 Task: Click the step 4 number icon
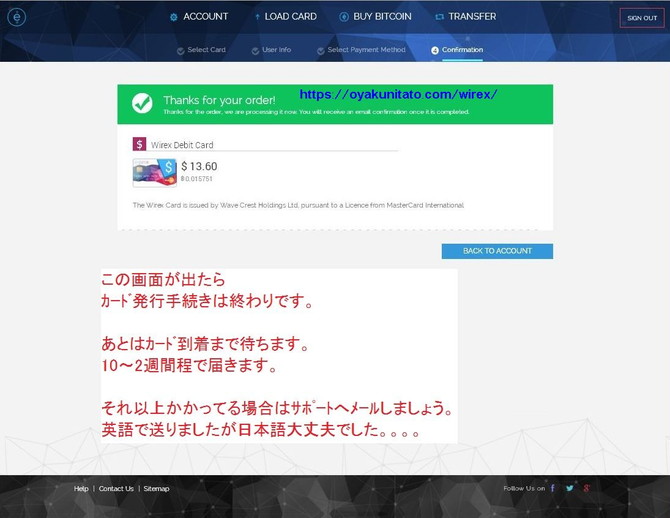(435, 50)
